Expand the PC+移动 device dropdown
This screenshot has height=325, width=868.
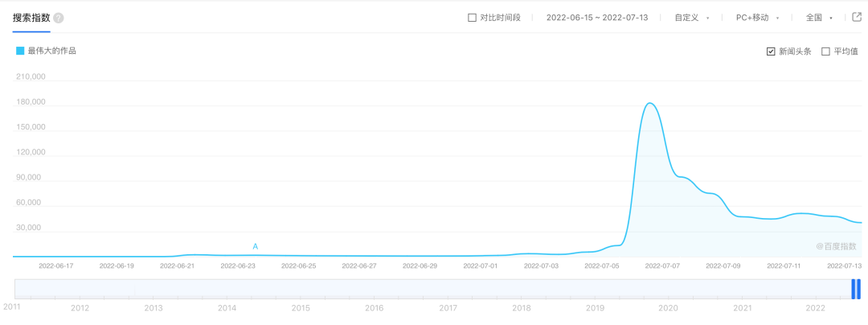tap(758, 18)
